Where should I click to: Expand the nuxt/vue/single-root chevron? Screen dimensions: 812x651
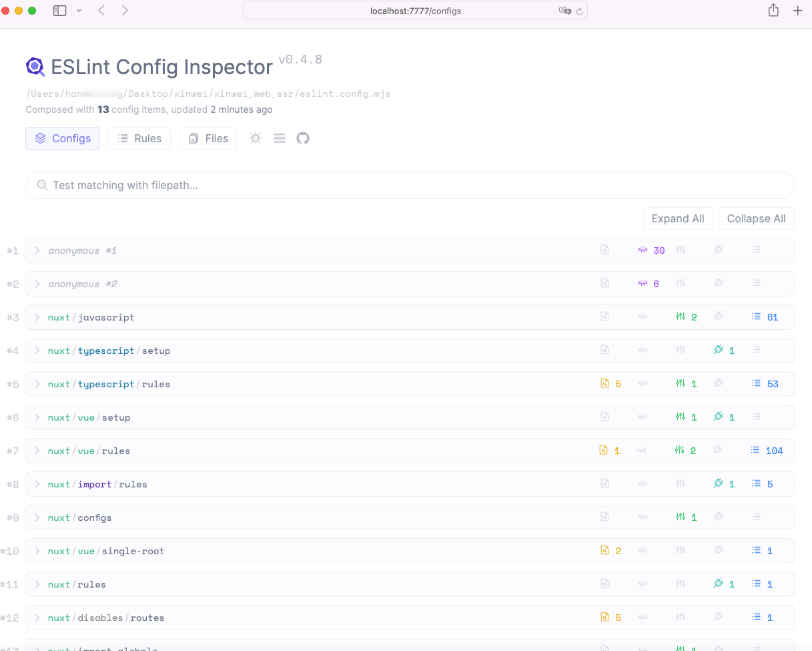[37, 551]
